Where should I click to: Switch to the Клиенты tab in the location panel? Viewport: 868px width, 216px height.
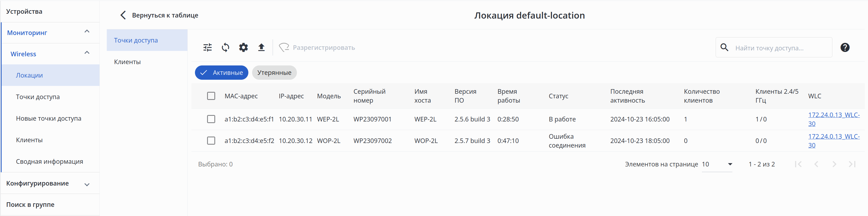[127, 62]
